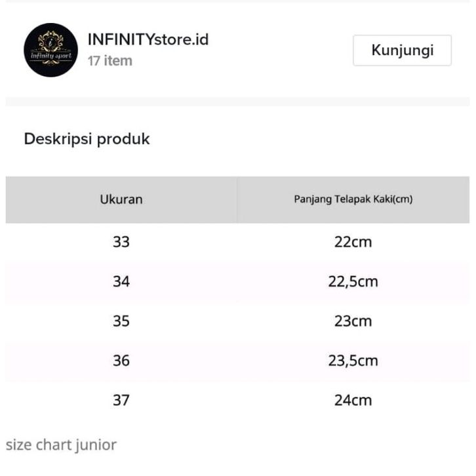Image resolution: width=476 pixels, height=476 pixels.
Task: Click the 17 item count label
Action: point(110,61)
